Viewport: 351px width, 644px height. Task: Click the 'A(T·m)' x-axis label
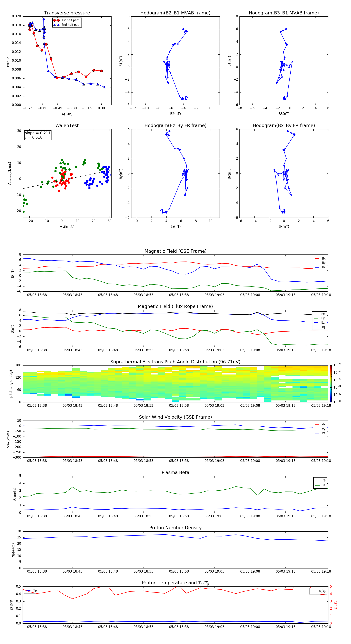click(67, 114)
